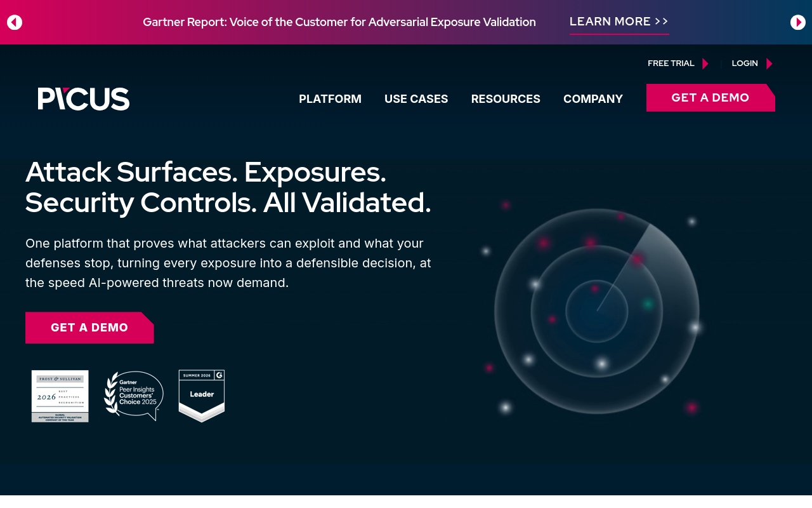Viewport: 812px width, 508px height.
Task: Show next announcement banner slide
Action: tap(798, 22)
